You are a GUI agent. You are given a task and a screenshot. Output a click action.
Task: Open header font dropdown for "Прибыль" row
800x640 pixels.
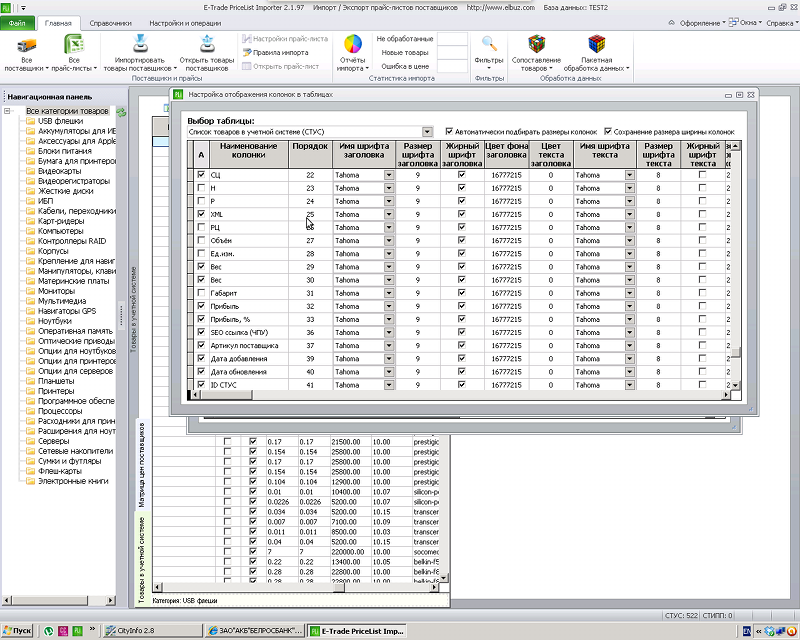tap(389, 306)
